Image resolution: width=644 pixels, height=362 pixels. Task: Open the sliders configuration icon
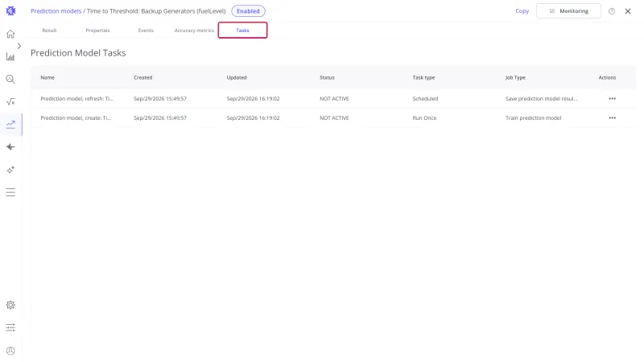point(10,327)
